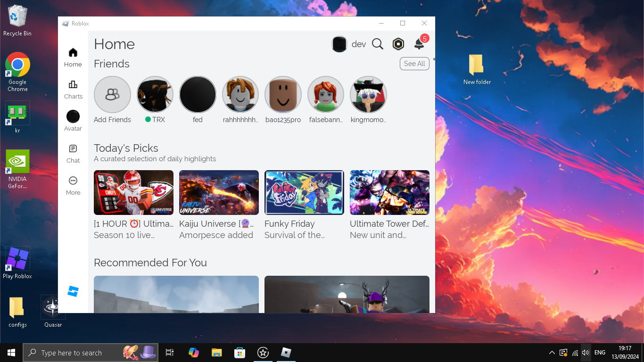The image size is (644, 362).
Task: Open the Funky Friday game thumbnail
Action: 305,192
